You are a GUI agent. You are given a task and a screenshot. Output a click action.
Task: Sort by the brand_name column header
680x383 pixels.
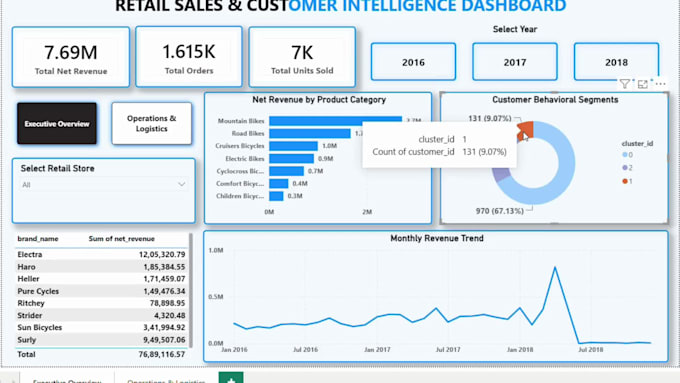[x=38, y=239]
